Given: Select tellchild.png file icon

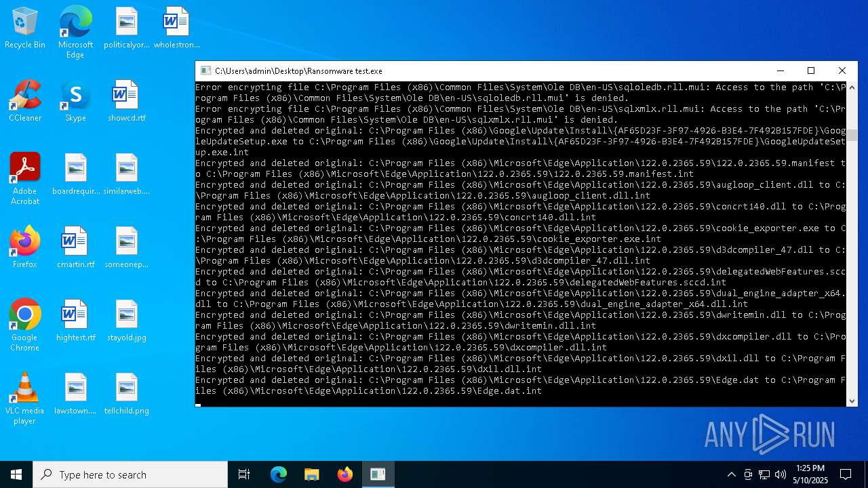Looking at the screenshot, I should 126,394.
